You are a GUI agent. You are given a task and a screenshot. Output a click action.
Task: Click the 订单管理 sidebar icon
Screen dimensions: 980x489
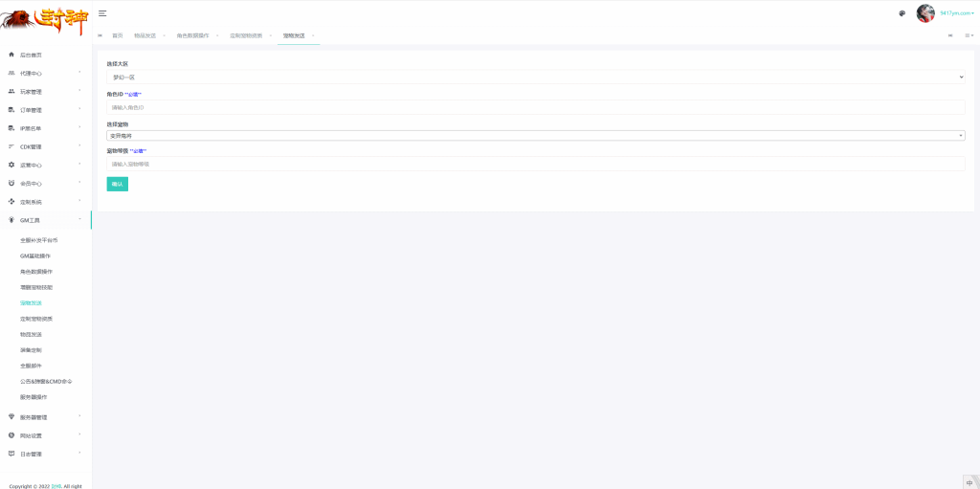click(x=11, y=110)
